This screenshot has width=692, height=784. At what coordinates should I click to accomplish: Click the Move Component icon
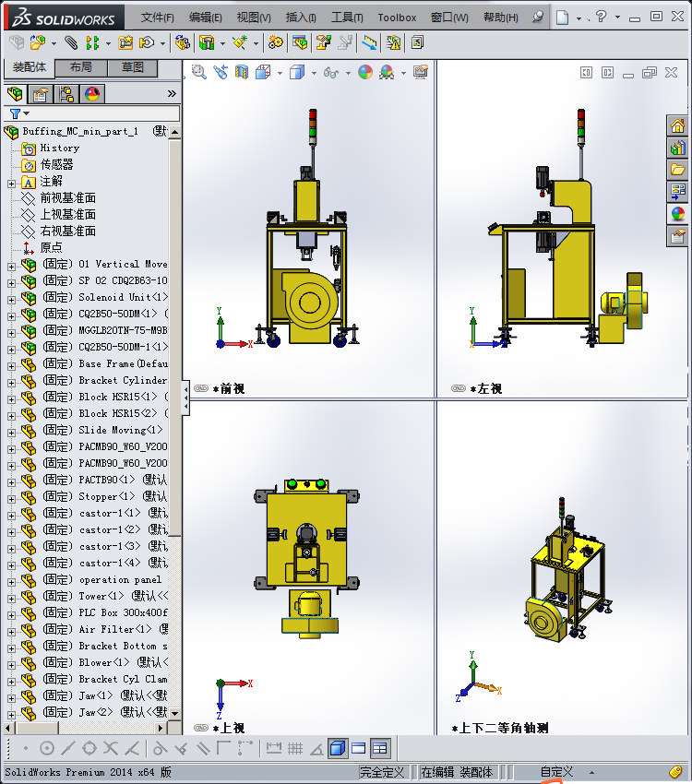point(147,42)
